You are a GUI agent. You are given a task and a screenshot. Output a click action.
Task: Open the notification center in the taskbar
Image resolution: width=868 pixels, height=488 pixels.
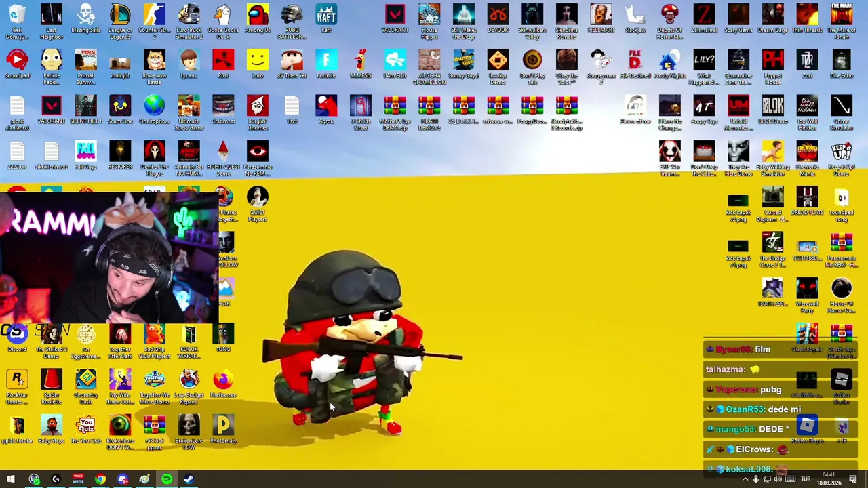coord(854,479)
